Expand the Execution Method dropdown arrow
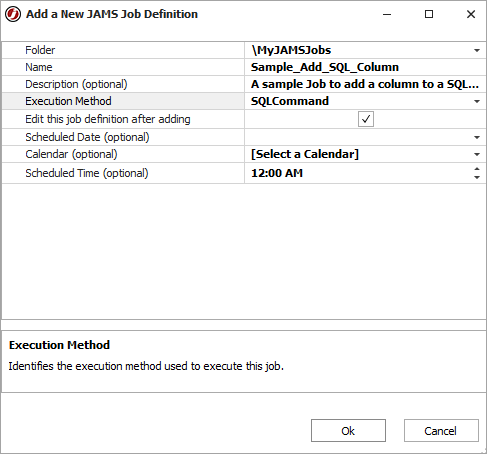Image resolution: width=487 pixels, height=454 pixels. [477, 101]
